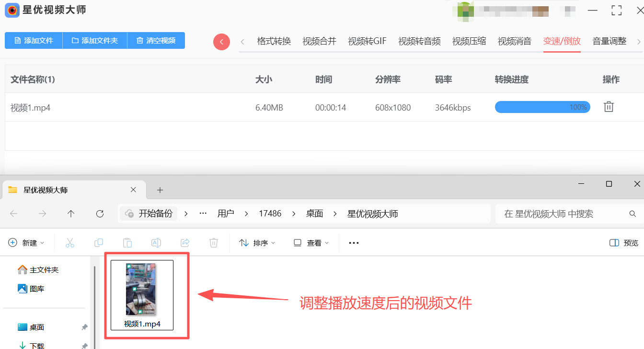
Task: Switch to the 视频转音频 tab
Action: [x=419, y=41]
